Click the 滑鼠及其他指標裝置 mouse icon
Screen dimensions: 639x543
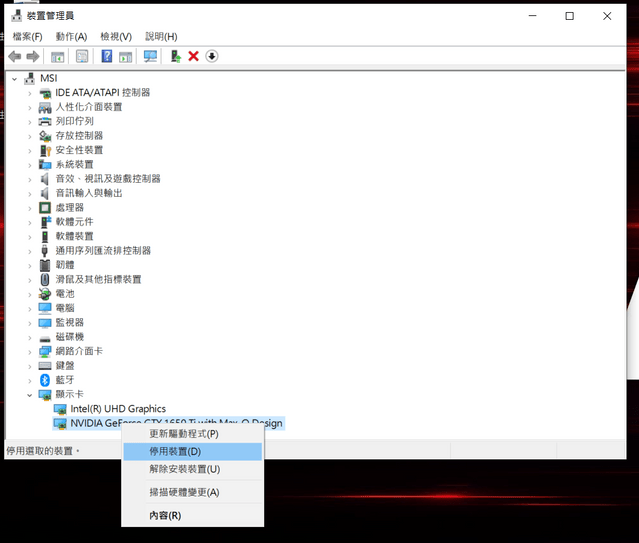pyautogui.click(x=45, y=279)
